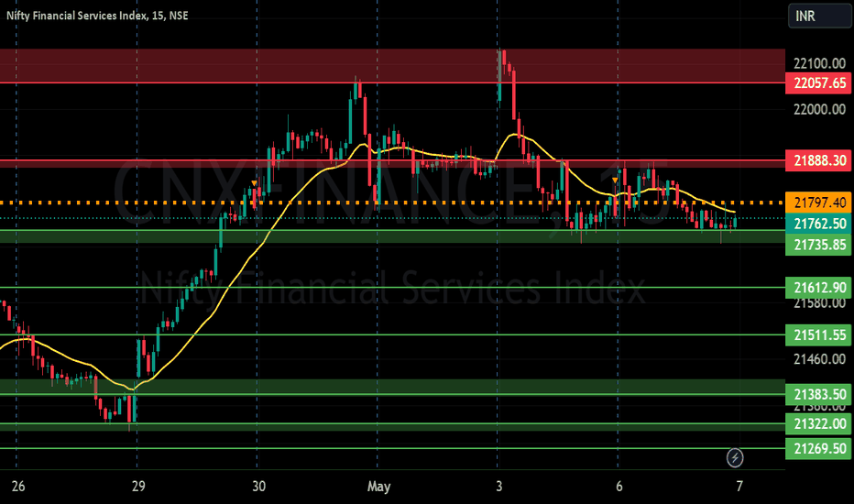Select the 22057.65 red price label
Viewport: 854px width, 504px height.
pos(818,83)
